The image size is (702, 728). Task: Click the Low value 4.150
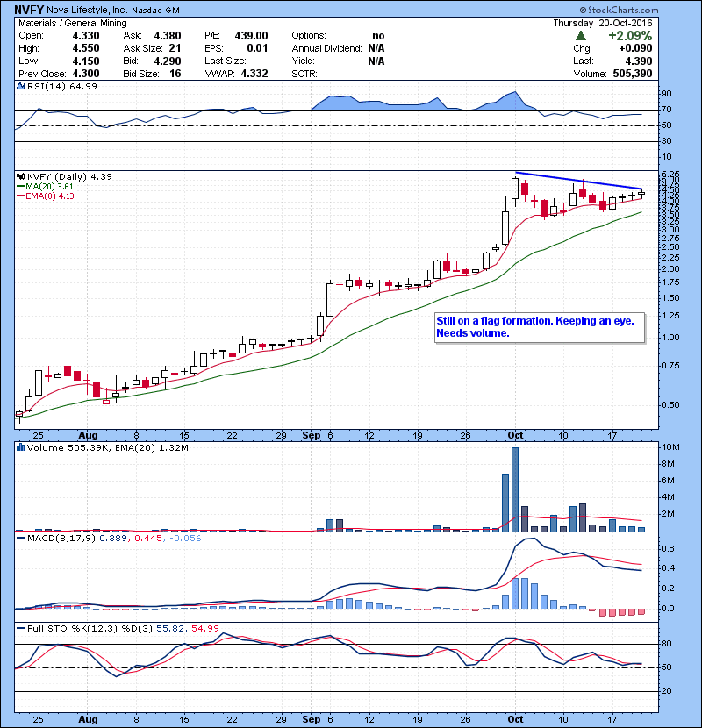click(86, 61)
